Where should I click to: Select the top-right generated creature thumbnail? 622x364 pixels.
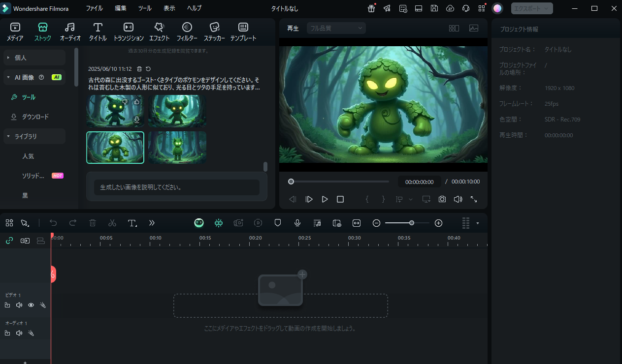177,111
